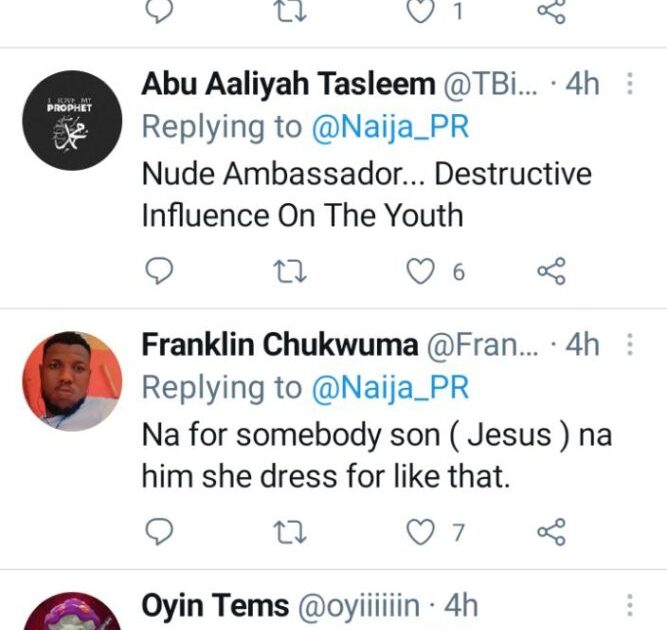Open more options for Abu Aaliyah Tasleem's tweet
667x630 pixels.
pos(631,83)
